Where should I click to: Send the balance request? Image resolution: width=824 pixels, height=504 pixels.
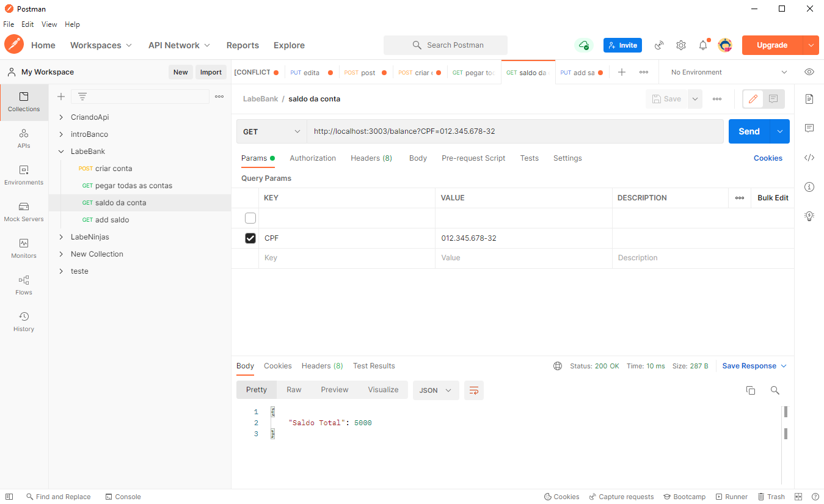tap(749, 131)
